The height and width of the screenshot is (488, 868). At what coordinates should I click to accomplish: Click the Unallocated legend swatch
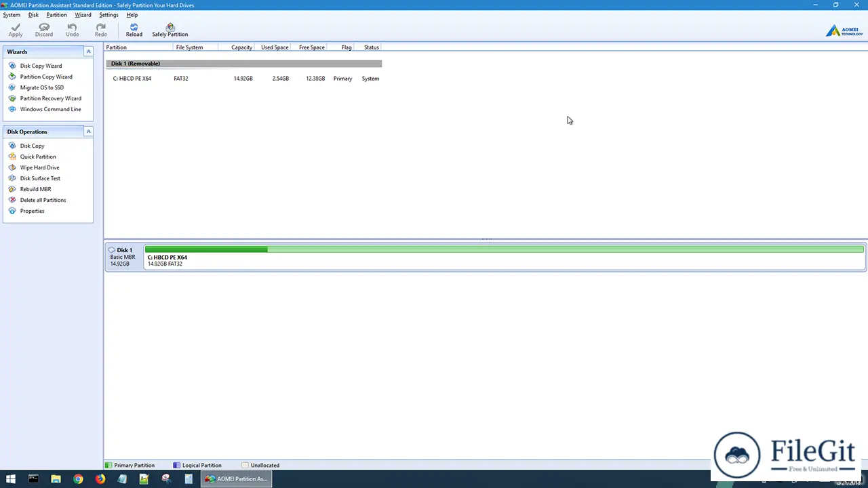coord(245,466)
